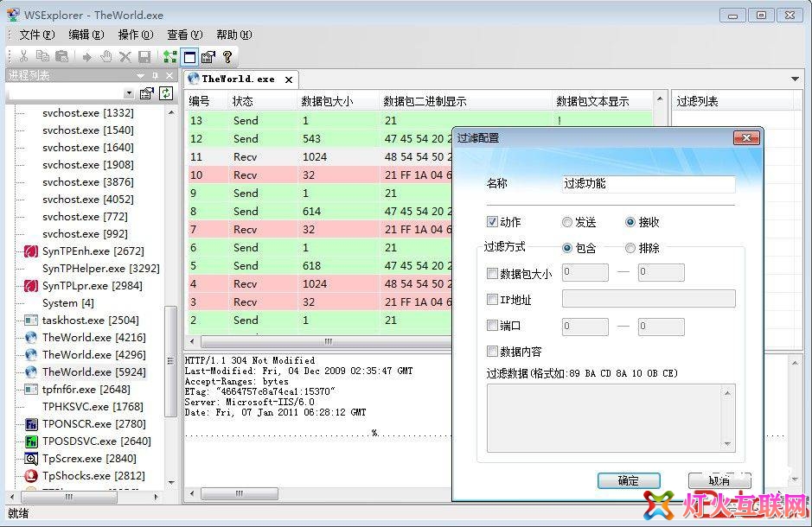Click the Paste clipboard toolbar icon
This screenshot has height=527, width=812.
61,56
